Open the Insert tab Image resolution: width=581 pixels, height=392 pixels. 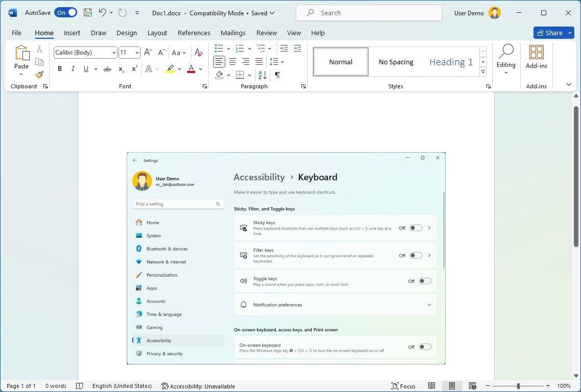click(72, 33)
